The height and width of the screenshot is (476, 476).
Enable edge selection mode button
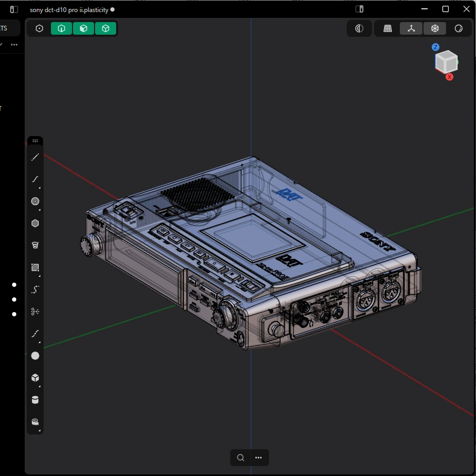(x=61, y=28)
